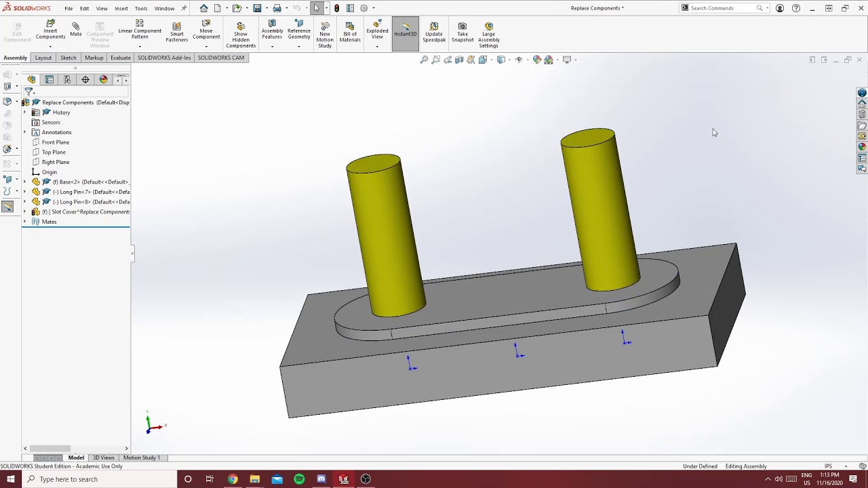Image resolution: width=868 pixels, height=488 pixels.
Task: Click the Print icon
Action: pyautogui.click(x=277, y=8)
